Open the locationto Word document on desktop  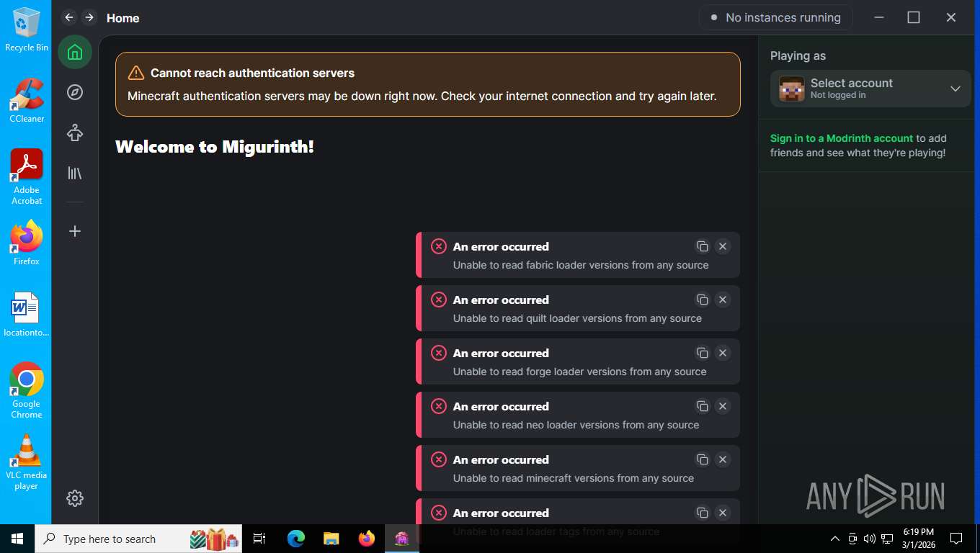27,315
